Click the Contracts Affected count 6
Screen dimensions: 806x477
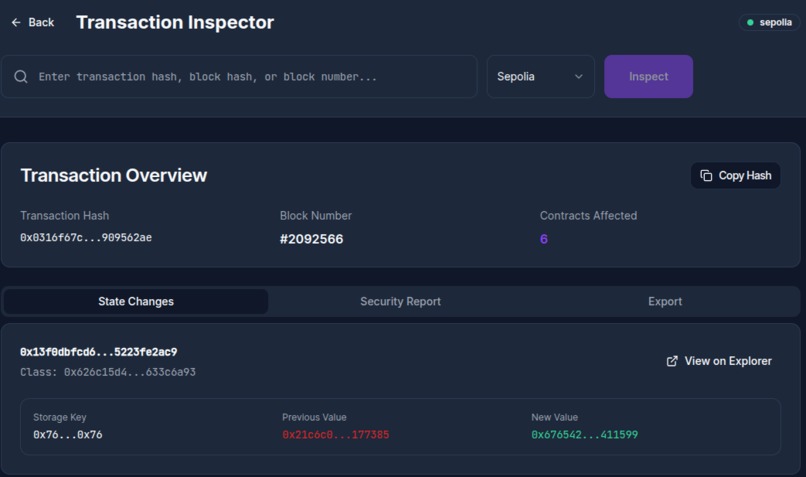tap(544, 239)
